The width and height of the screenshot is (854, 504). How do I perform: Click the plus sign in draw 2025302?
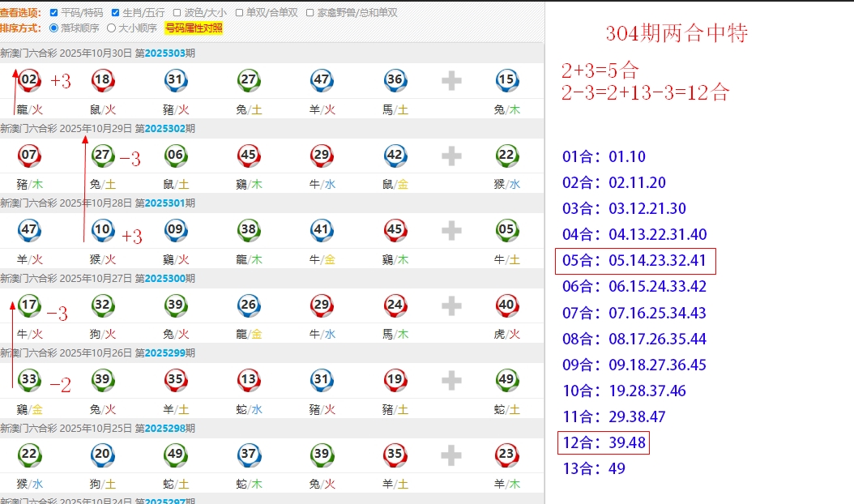pyautogui.click(x=451, y=156)
